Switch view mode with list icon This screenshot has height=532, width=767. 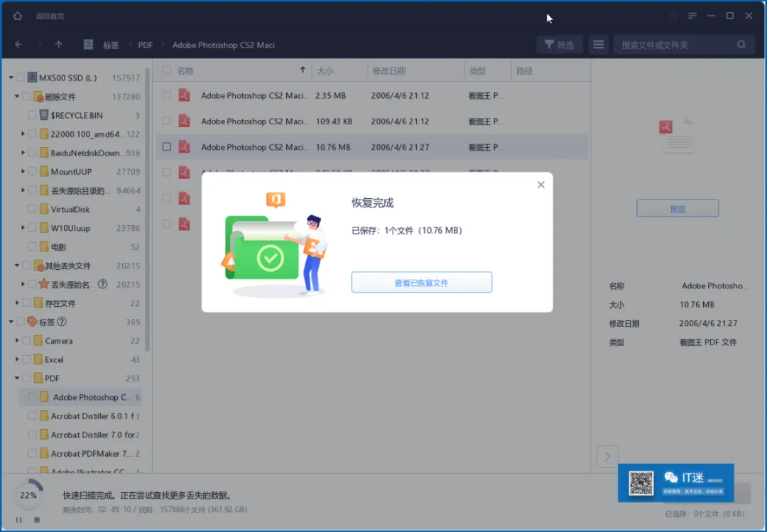click(x=598, y=45)
